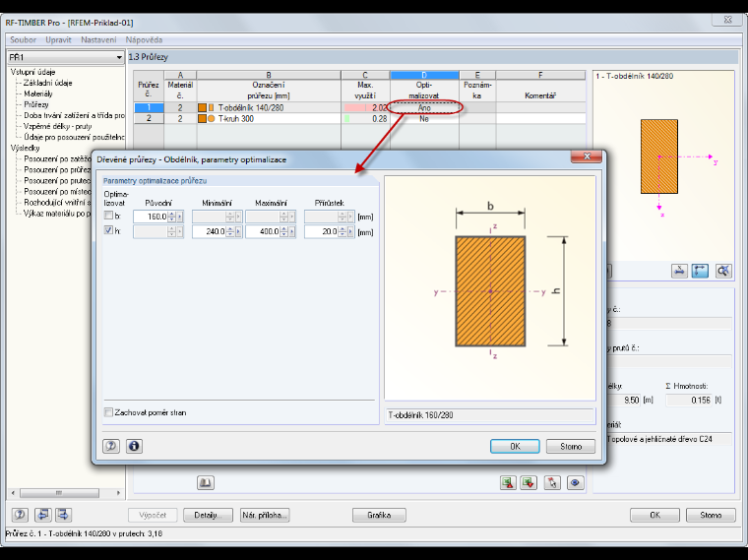
Task: Open the picker arrow beside Původní b value
Action: tap(180, 218)
